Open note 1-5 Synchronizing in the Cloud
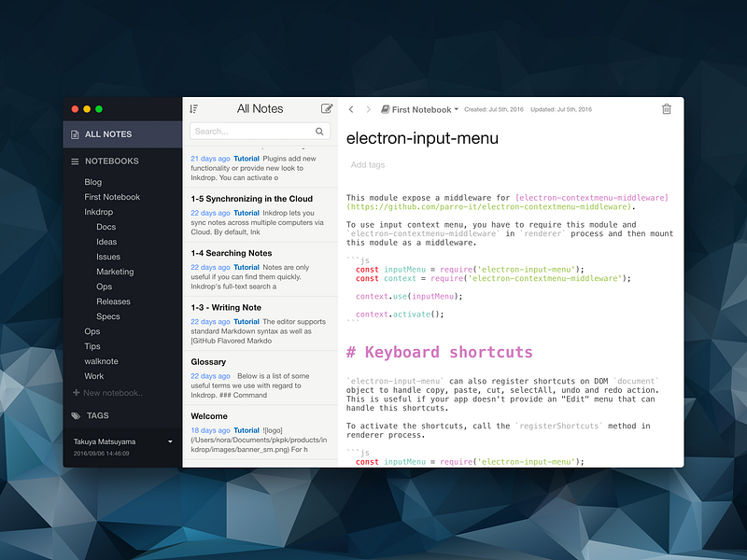 (x=261, y=215)
